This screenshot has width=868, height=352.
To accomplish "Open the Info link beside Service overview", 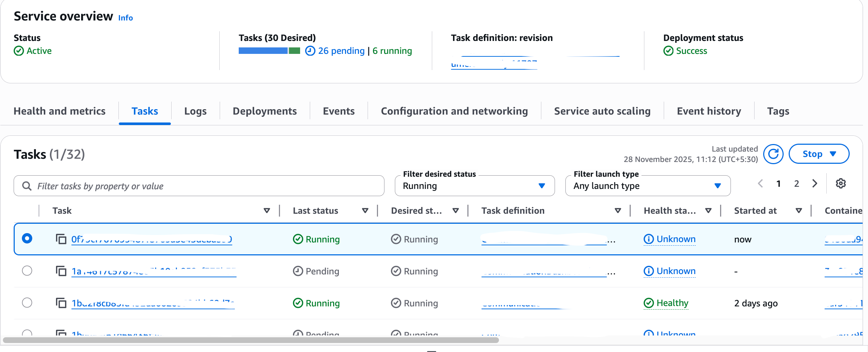I will coord(125,17).
